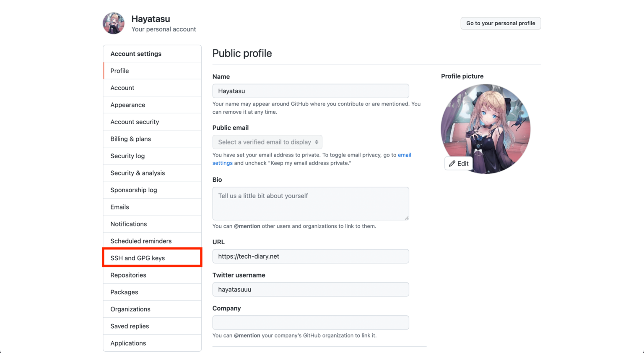Image resolution: width=644 pixels, height=353 pixels.
Task: Click the Hayatasu avatar at page top
Action: tap(113, 23)
